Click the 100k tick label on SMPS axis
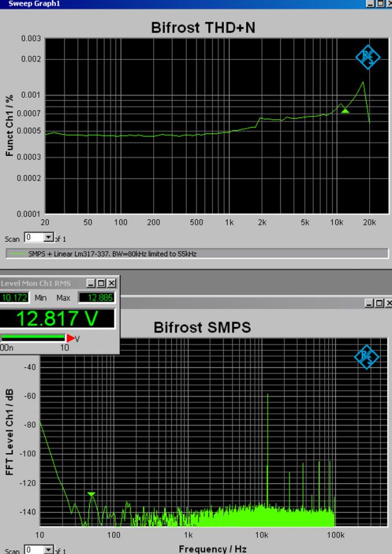 (335, 535)
